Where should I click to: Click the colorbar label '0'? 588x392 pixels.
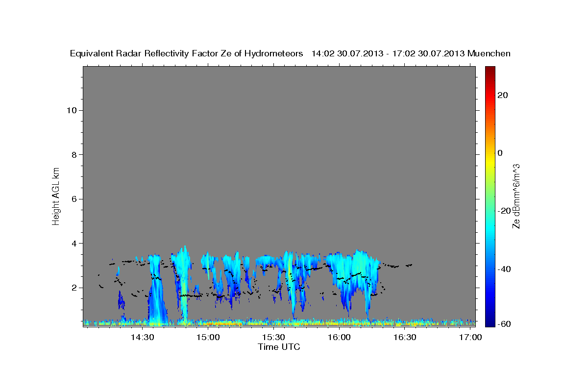point(500,153)
